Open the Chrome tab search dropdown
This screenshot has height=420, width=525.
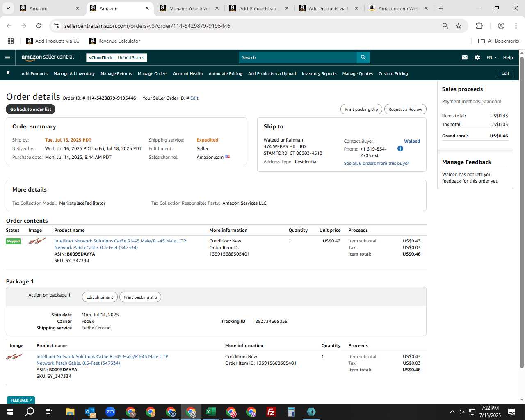[x=8, y=8]
